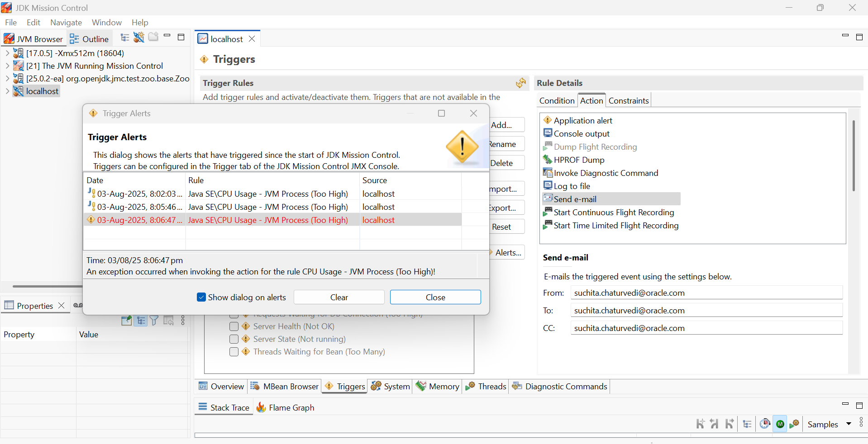The image size is (868, 444).
Task: Expand the [17.0.5] -Xmx512m JVM node
Action: [7, 53]
